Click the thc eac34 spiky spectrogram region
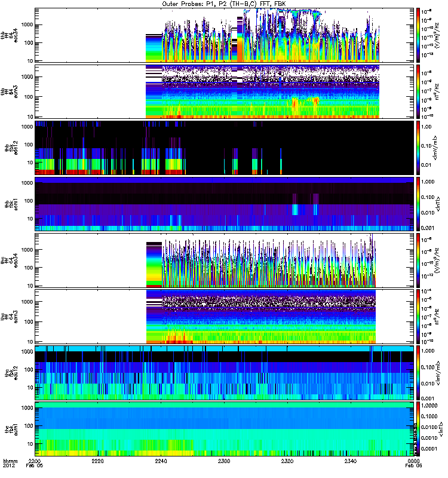The height and width of the screenshot is (478, 448). tap(261, 261)
